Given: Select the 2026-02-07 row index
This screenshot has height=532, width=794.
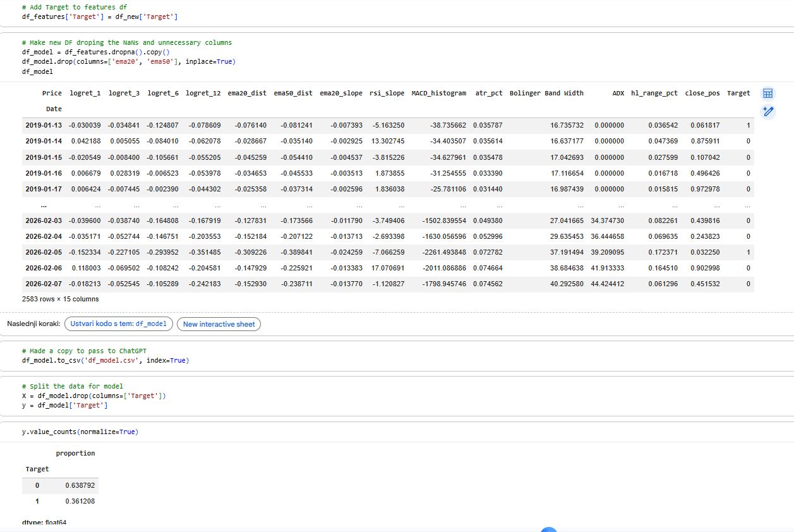Looking at the screenshot, I should [44, 284].
